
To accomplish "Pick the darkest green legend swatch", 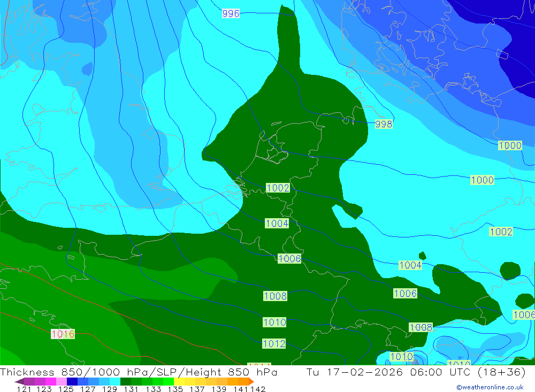I will click(126, 381).
